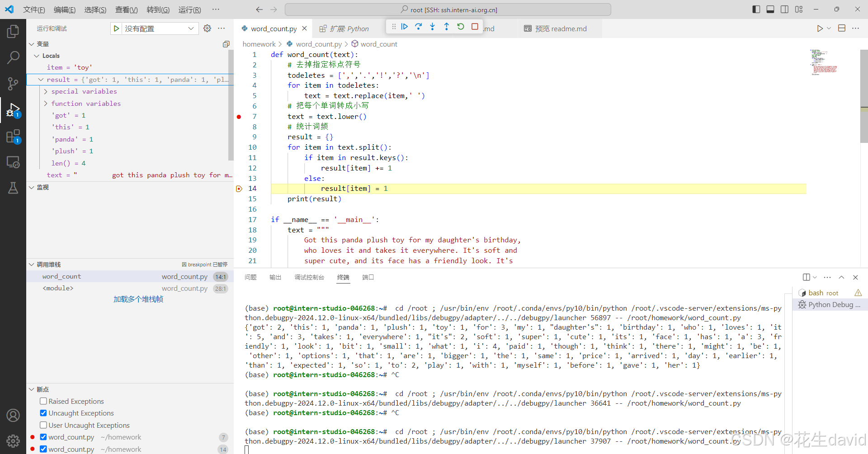
Task: Select the word_count stack frame
Action: [130, 276]
